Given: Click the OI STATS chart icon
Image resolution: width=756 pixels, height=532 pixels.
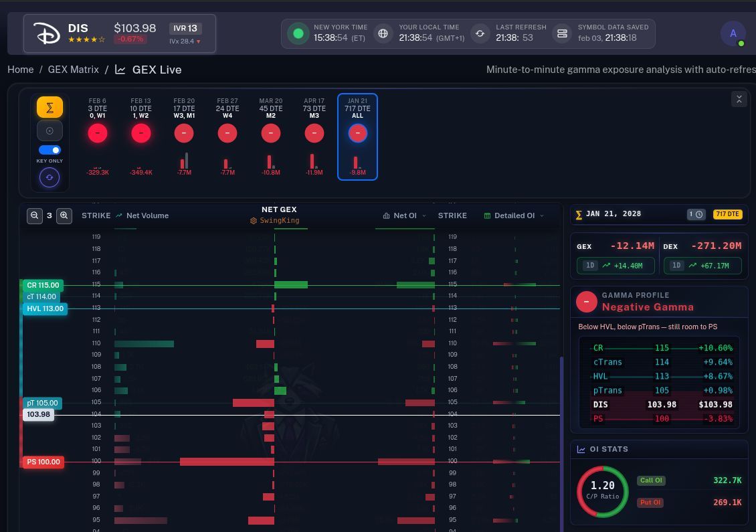Looking at the screenshot, I should 581,450.
